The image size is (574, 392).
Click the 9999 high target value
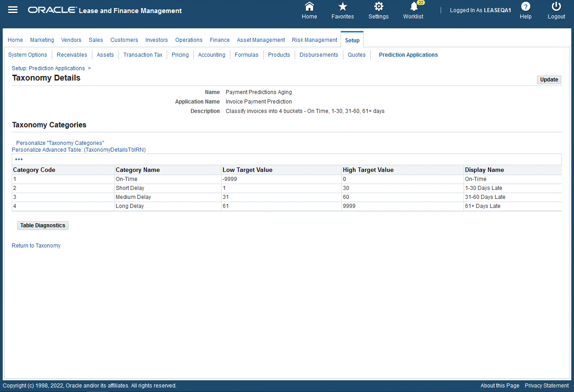(349, 206)
